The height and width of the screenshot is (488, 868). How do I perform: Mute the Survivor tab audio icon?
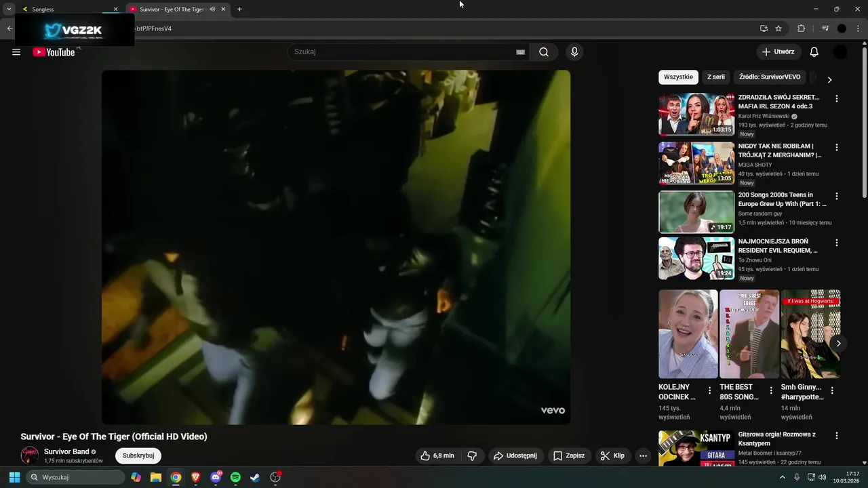pos(212,9)
